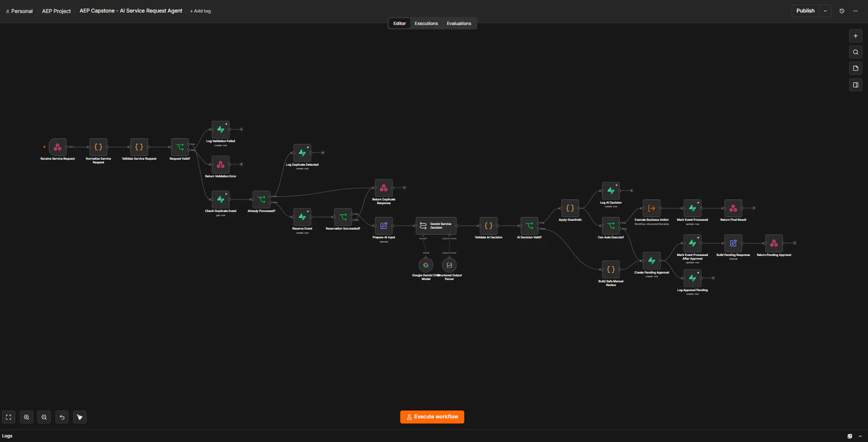
Task: Open the Execute Business Action node
Action: tap(652, 208)
